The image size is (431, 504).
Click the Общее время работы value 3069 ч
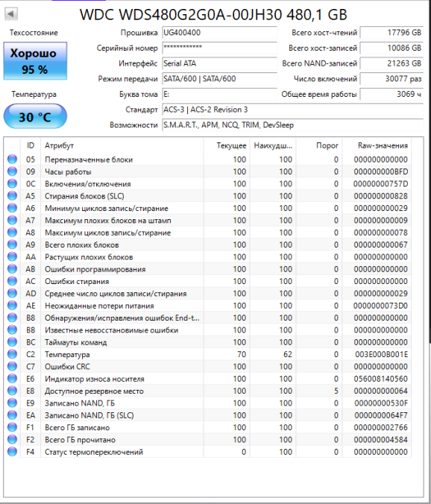tap(391, 95)
